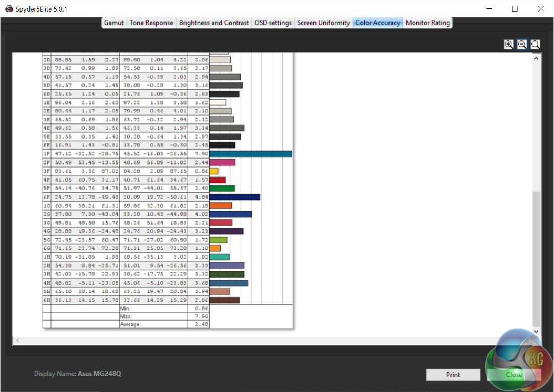Open the Gamut tab
Image resolution: width=554 pixels, height=392 pixels.
point(114,23)
